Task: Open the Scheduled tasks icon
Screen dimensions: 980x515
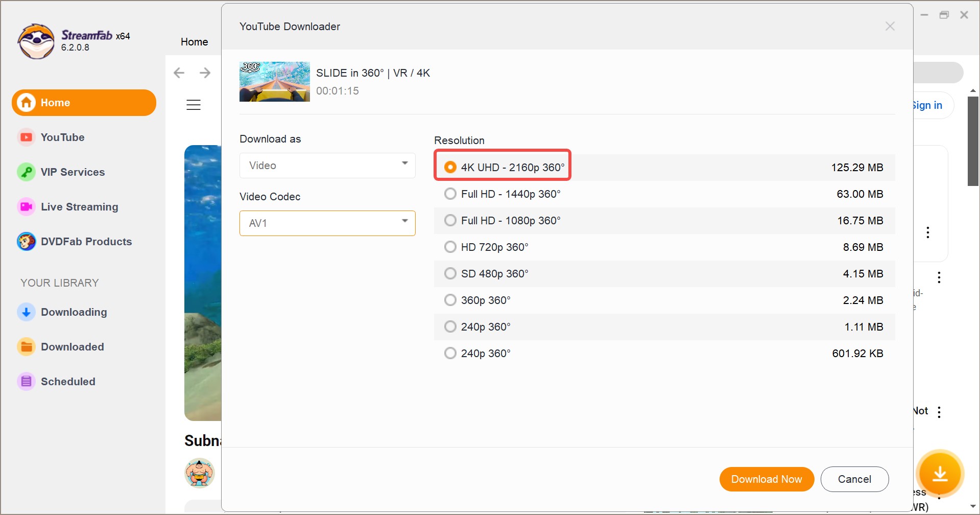Action: [x=26, y=382]
